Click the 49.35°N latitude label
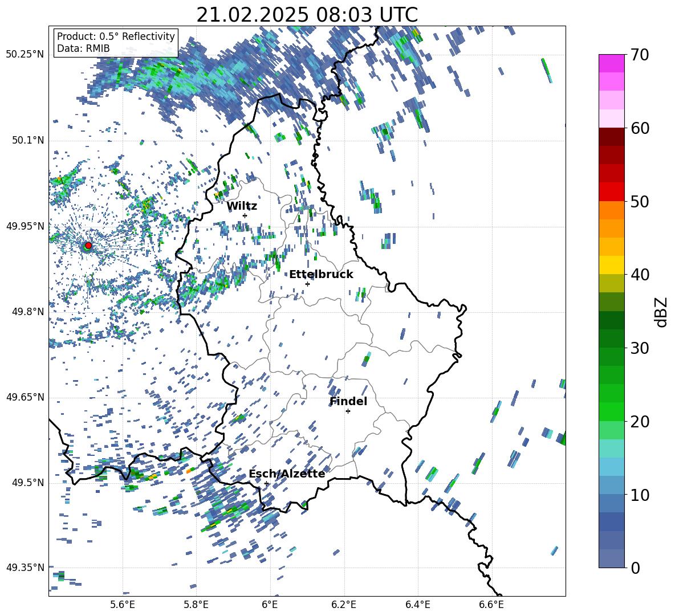The width and height of the screenshot is (675, 616). point(25,568)
